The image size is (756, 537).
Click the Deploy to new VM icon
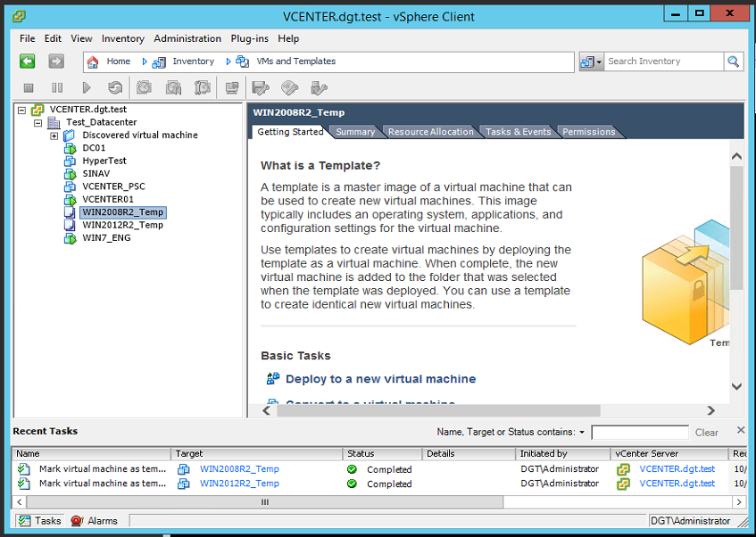tap(273, 378)
